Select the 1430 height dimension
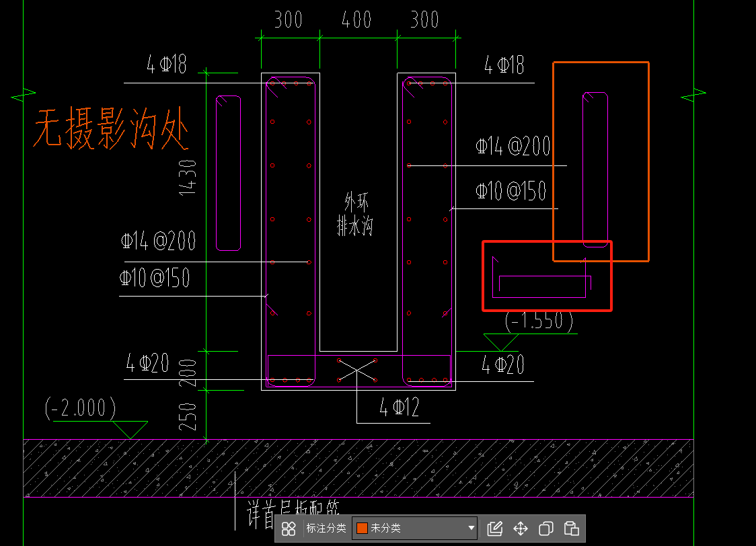This screenshot has height=546, width=756. (x=188, y=178)
